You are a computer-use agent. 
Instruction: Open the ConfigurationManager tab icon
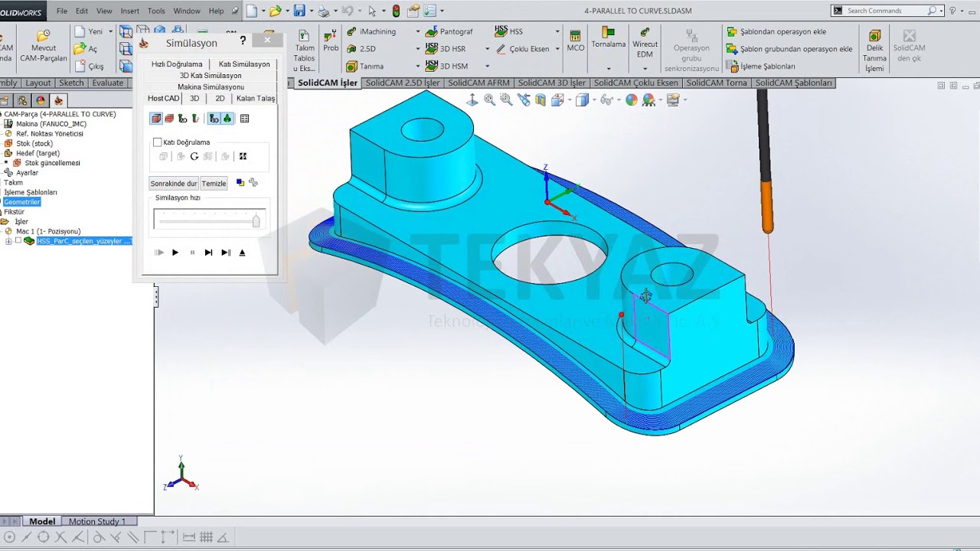[x=22, y=100]
